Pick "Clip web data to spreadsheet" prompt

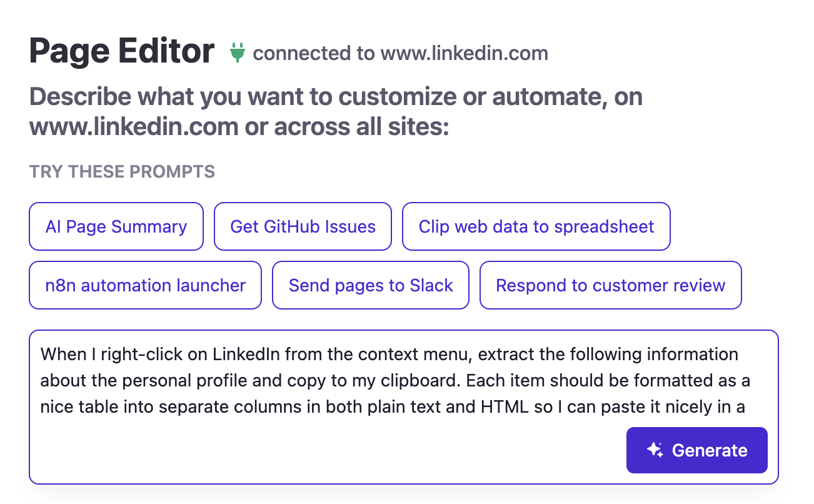pyautogui.click(x=536, y=226)
